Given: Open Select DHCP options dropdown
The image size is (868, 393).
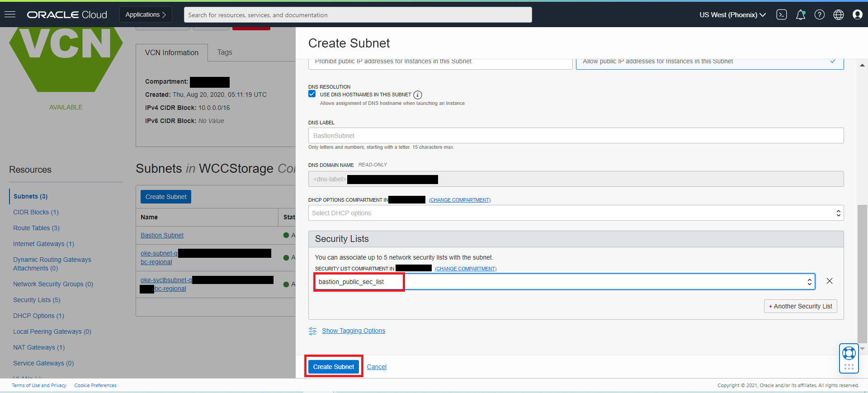Looking at the screenshot, I should click(x=576, y=213).
